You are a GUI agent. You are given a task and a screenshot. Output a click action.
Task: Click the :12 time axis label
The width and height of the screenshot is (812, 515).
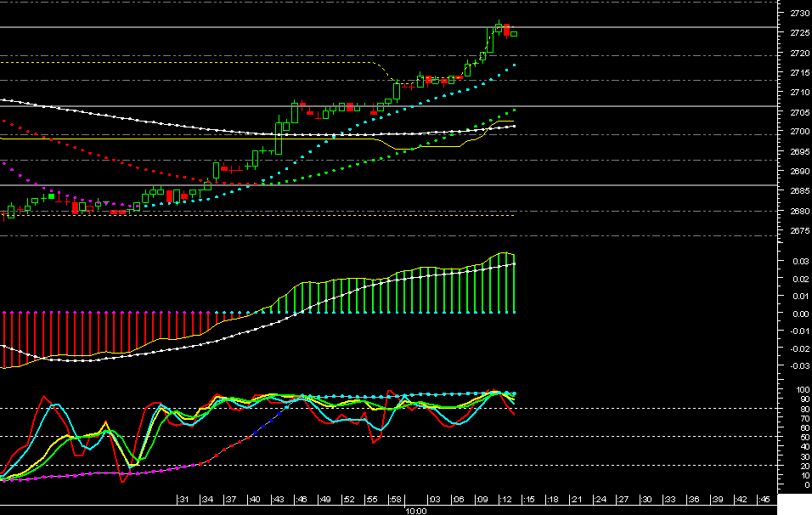click(506, 500)
